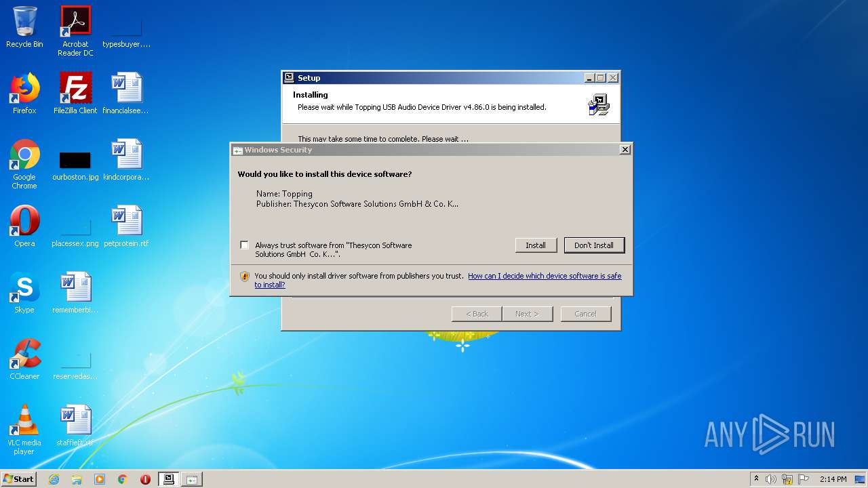Open Firefox desktop shortcut
The image size is (868, 488).
pyautogui.click(x=24, y=94)
